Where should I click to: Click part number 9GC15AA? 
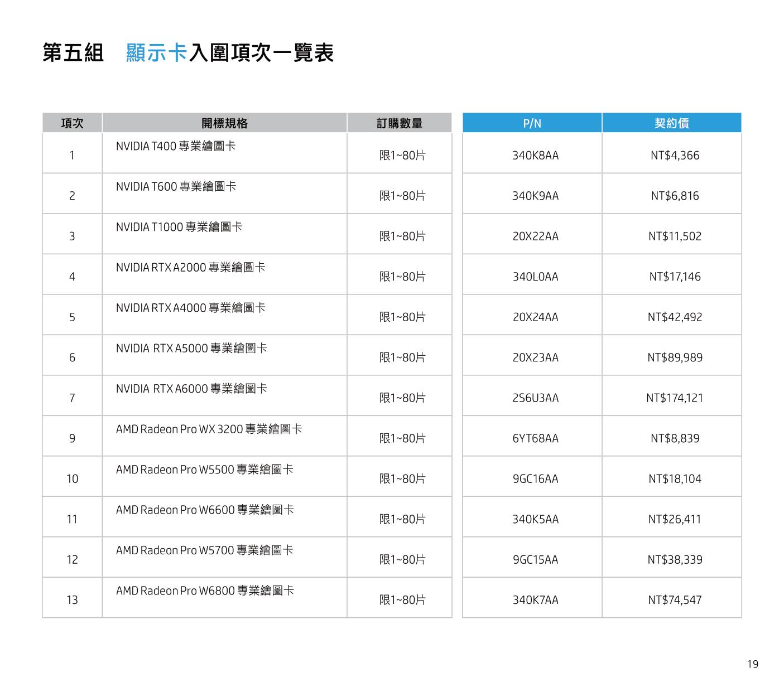[x=535, y=560]
